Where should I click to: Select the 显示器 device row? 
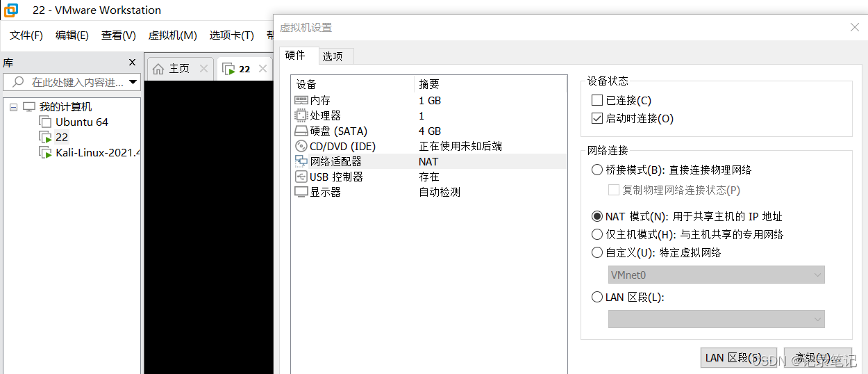(429, 192)
